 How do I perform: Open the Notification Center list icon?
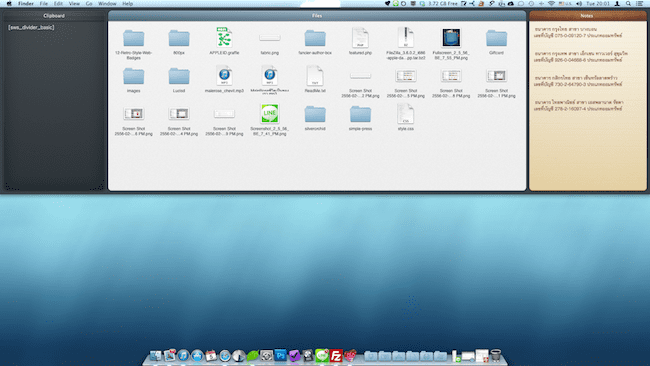(x=640, y=4)
